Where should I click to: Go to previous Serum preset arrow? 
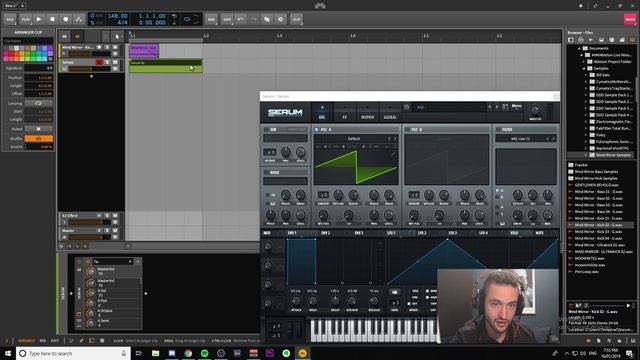490,107
